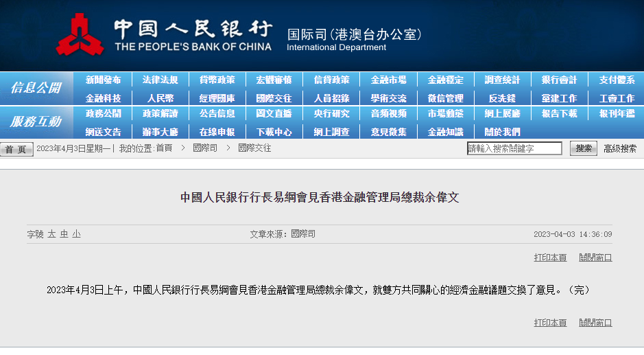Click the 國際司 breadcrumb link
The width and height of the screenshot is (644, 355).
tap(205, 148)
